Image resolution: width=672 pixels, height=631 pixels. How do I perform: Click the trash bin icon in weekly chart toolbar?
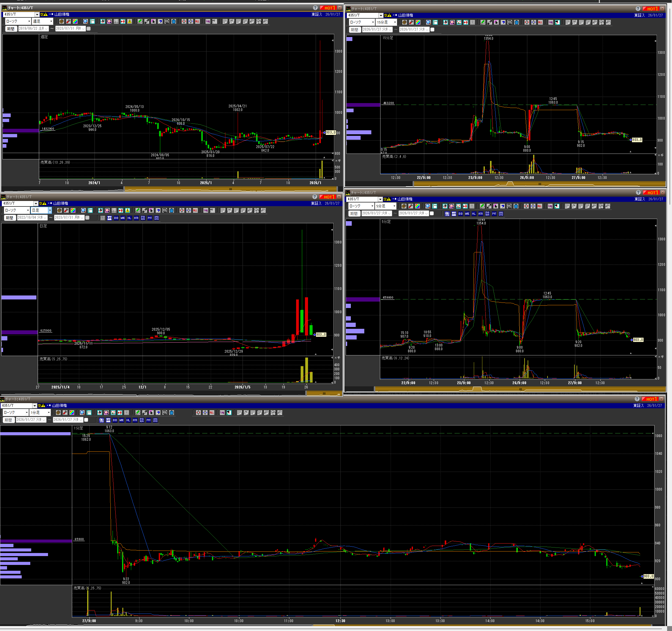pyautogui.click(x=174, y=21)
